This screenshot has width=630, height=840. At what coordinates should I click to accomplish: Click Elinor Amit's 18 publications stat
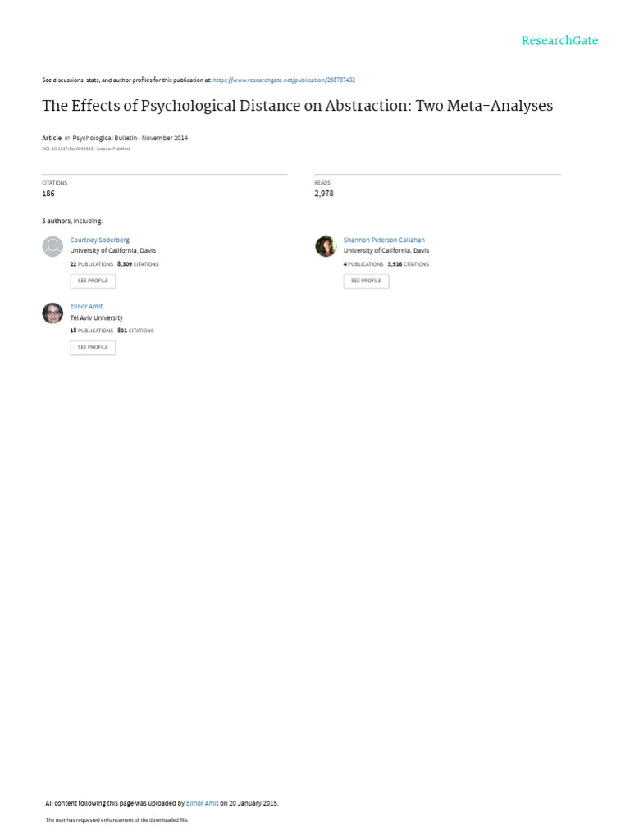point(91,331)
